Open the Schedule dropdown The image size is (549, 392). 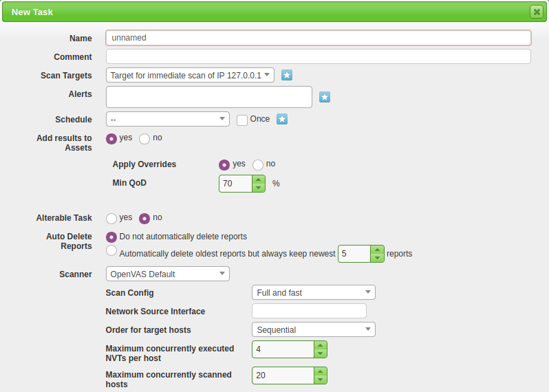click(x=167, y=119)
